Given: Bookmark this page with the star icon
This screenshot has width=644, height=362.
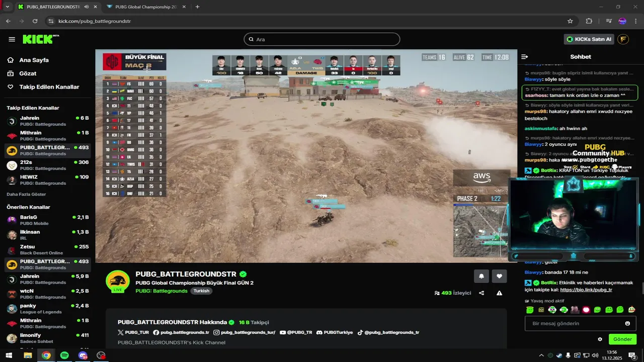Looking at the screenshot, I should pos(570,21).
